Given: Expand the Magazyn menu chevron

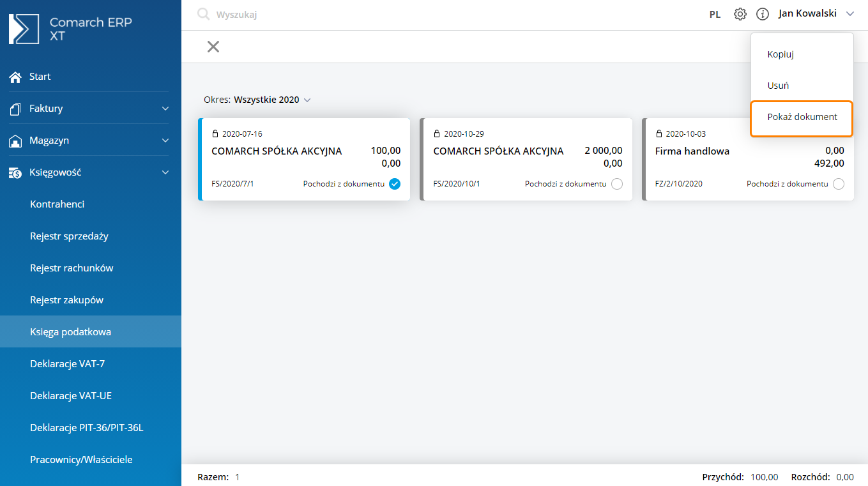Looking at the screenshot, I should click(165, 140).
